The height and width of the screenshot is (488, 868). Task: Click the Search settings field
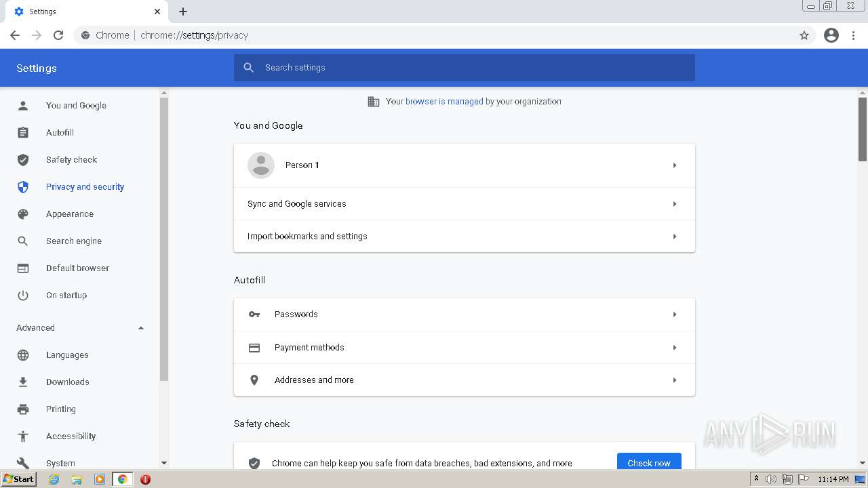coord(465,68)
